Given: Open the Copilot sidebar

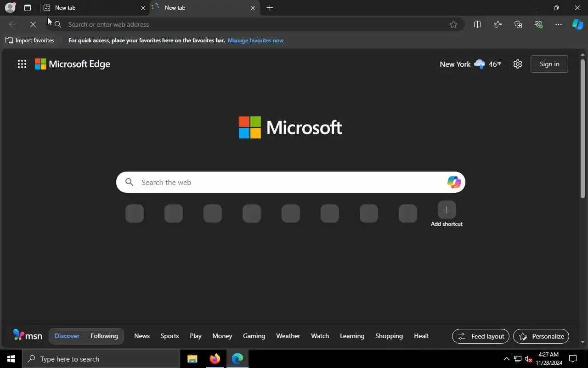Looking at the screenshot, I should tap(577, 24).
